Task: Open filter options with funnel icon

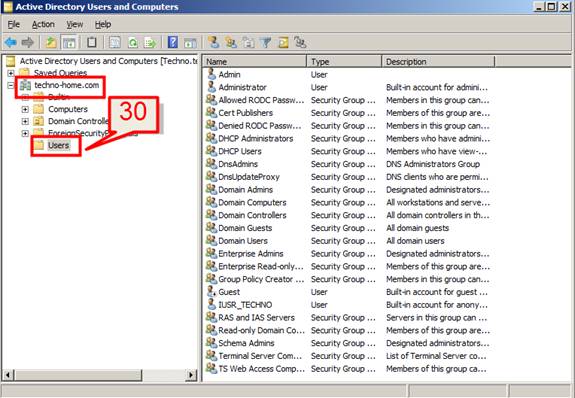Action: click(265, 43)
